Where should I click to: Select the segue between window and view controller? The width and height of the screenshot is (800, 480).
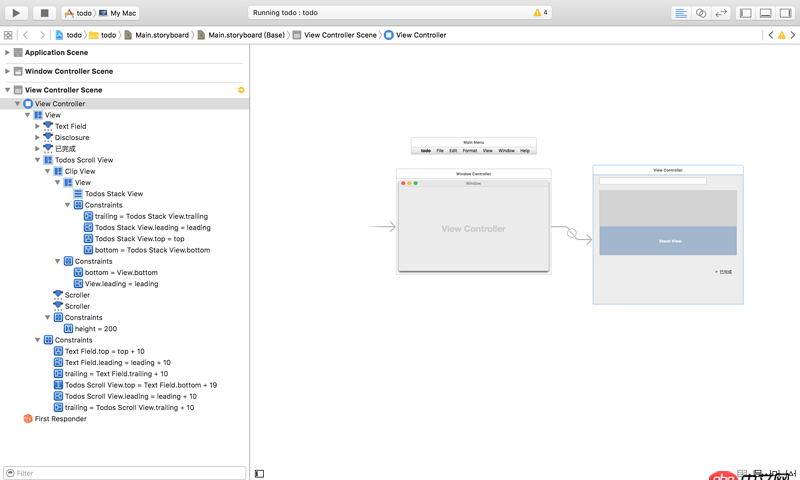(x=572, y=233)
